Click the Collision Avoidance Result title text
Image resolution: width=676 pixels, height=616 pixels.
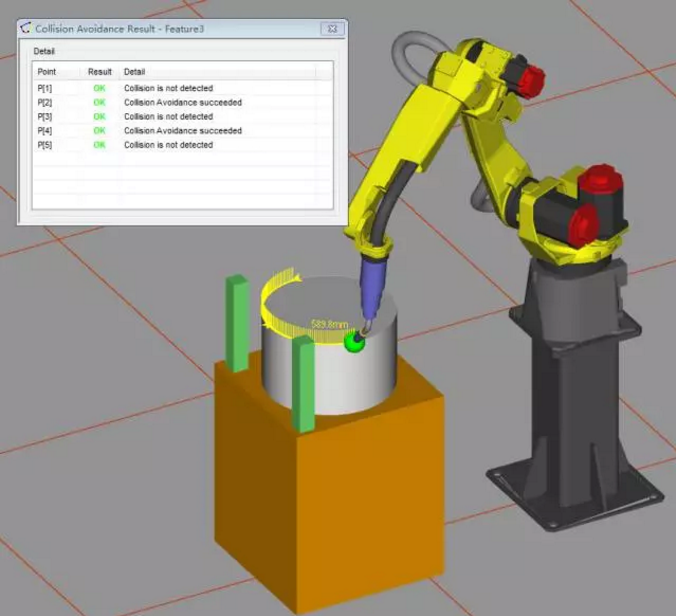(x=119, y=29)
